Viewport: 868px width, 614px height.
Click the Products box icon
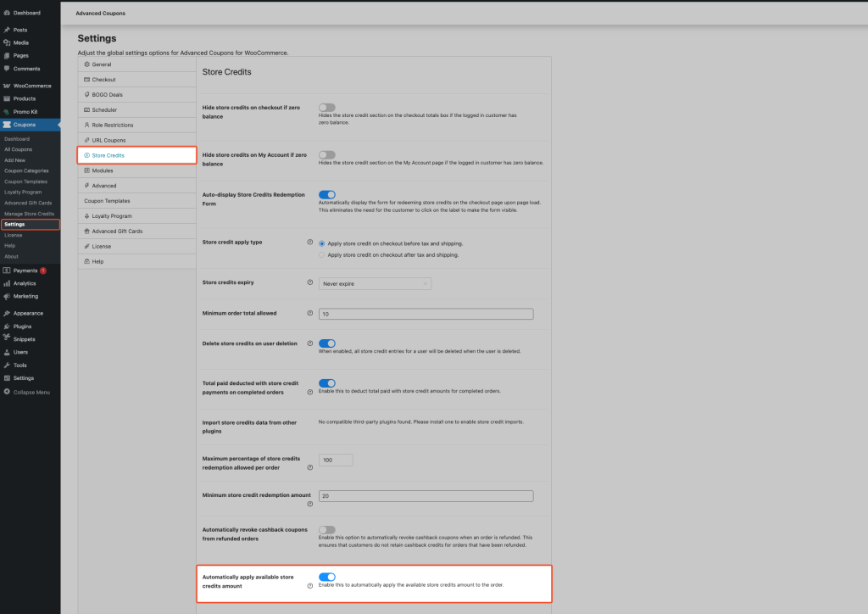point(7,98)
